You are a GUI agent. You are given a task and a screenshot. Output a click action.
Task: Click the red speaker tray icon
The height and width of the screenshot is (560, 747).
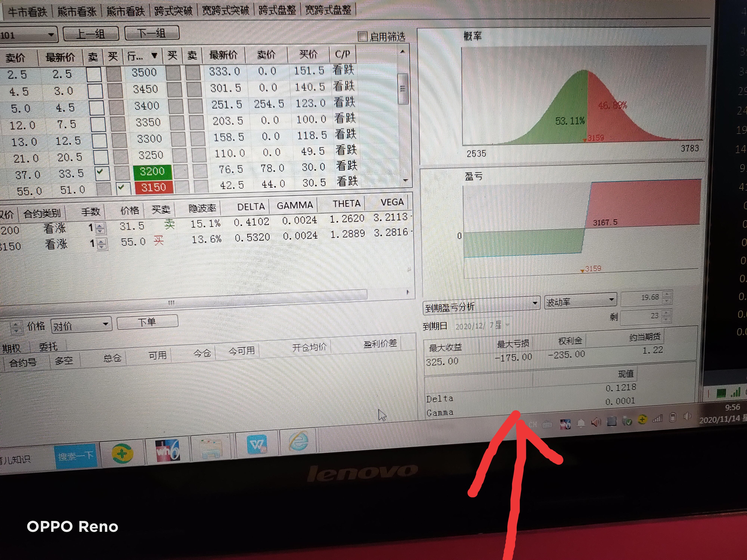click(596, 422)
